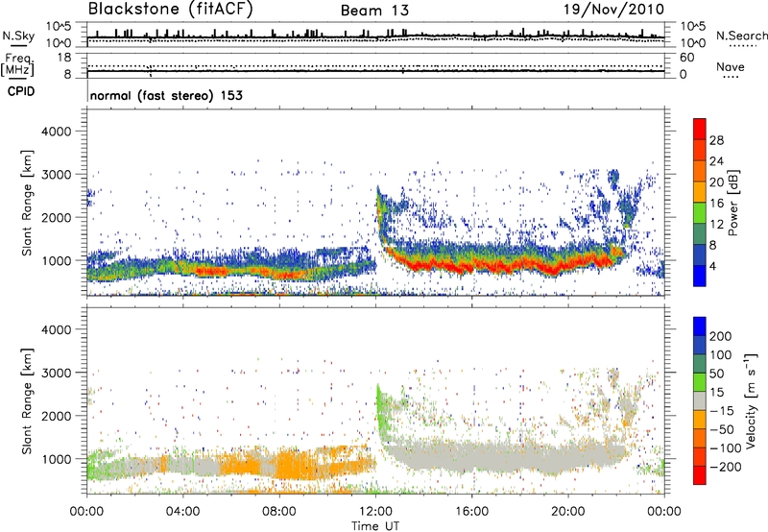Click 'Slant Range [km]' label of velocity panel
Image resolution: width=768 pixels, height=532 pixels.
click(x=27, y=401)
